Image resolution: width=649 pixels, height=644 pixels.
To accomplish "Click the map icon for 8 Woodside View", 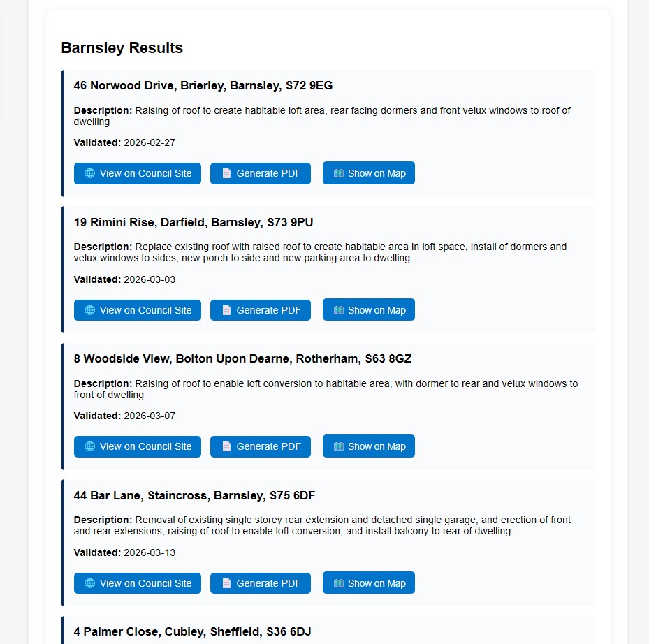I will click(x=338, y=446).
